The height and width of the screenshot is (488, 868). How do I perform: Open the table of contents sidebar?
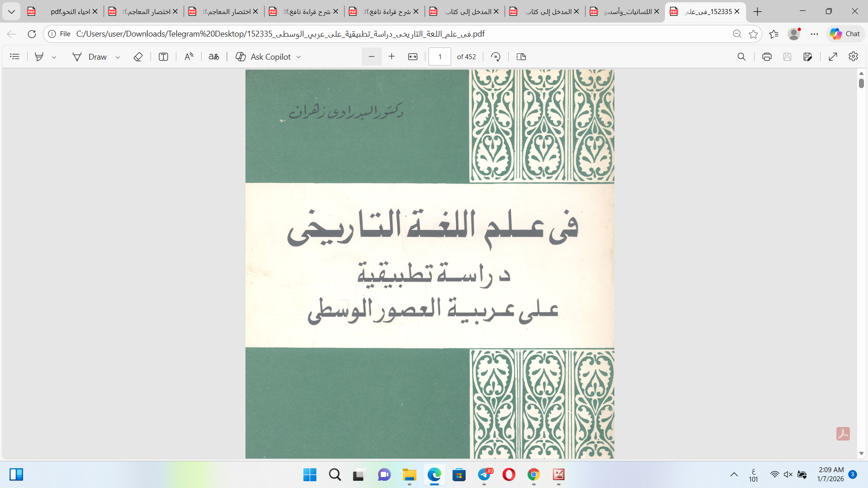[x=15, y=56]
